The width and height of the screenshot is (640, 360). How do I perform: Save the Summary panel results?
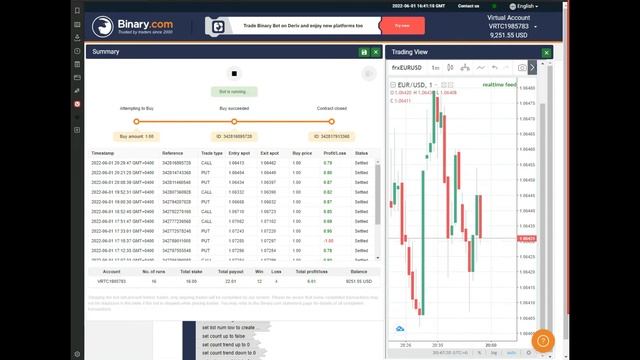364,52
